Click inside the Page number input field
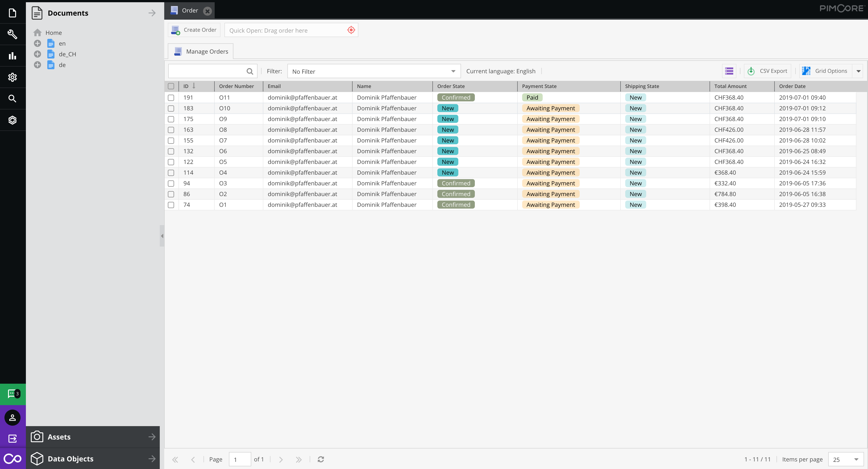This screenshot has width=868, height=469. (240, 459)
